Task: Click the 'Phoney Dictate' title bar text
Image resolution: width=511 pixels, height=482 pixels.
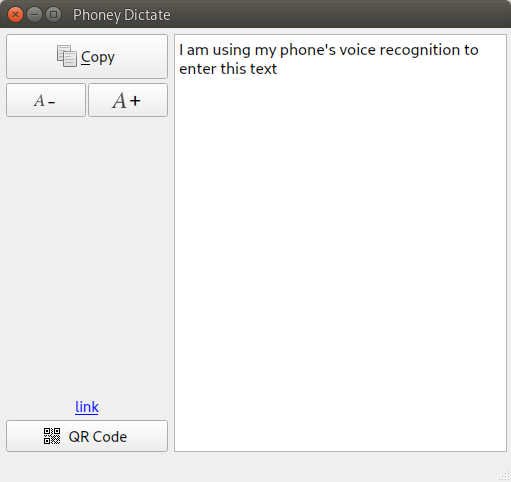Action: [122, 15]
